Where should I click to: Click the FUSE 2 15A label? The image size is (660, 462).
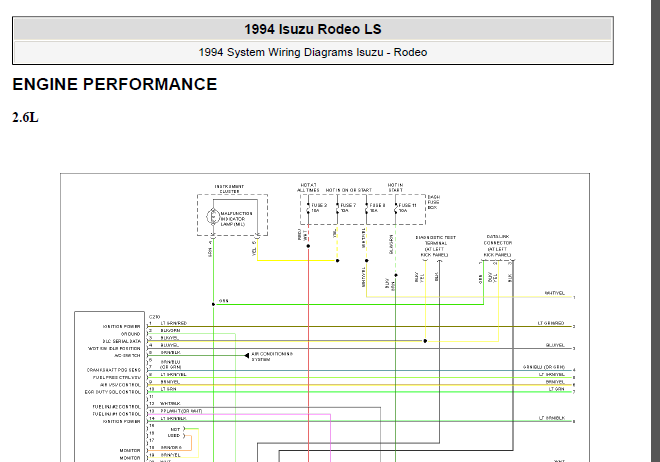(319, 208)
